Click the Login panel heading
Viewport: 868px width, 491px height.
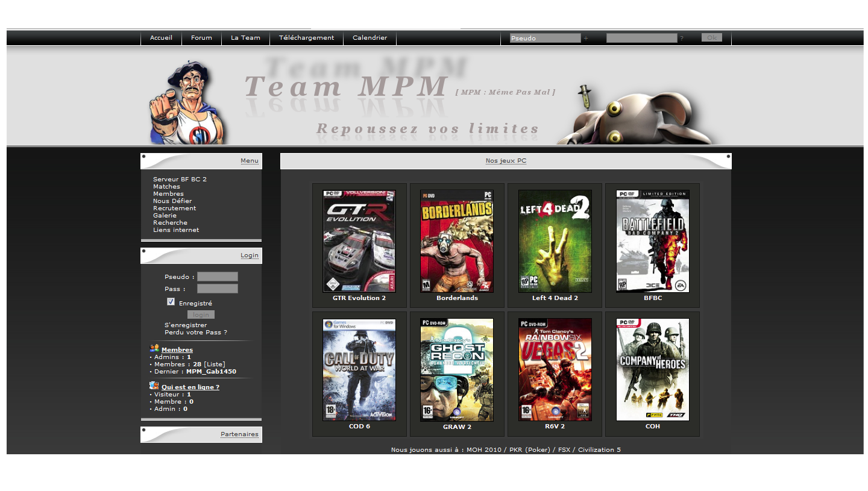[x=250, y=255]
